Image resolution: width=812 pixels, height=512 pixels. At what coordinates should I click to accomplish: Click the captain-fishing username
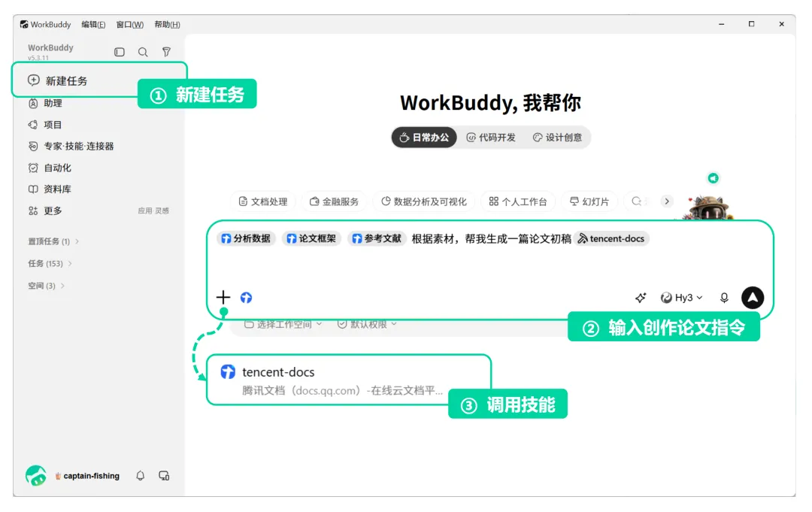[91, 476]
